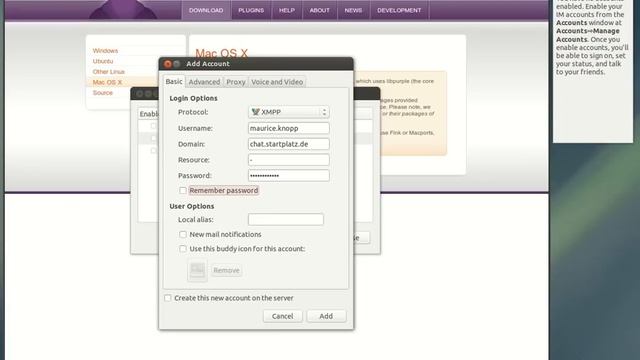The height and width of the screenshot is (360, 640).
Task: Open the ABOUT page on website
Action: point(320,10)
